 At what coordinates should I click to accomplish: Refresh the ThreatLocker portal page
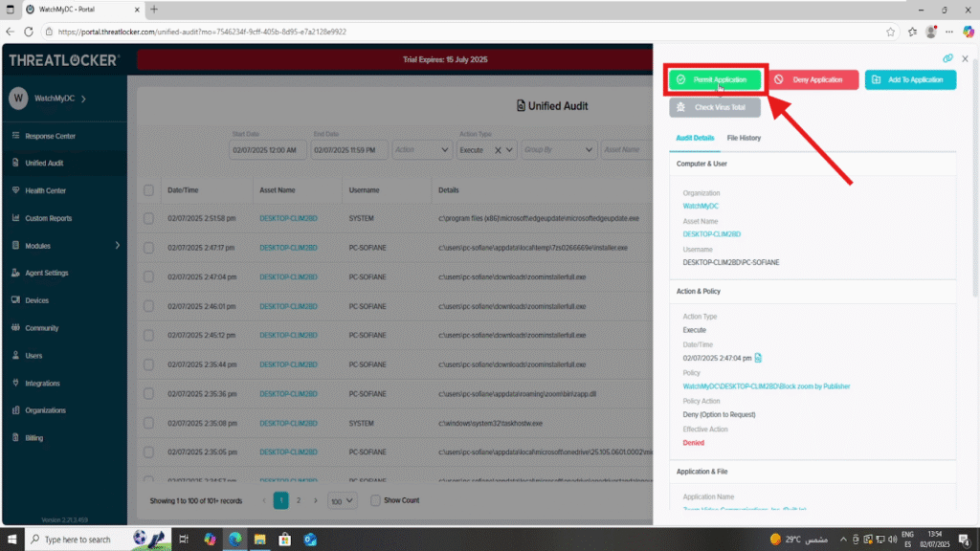tap(29, 32)
